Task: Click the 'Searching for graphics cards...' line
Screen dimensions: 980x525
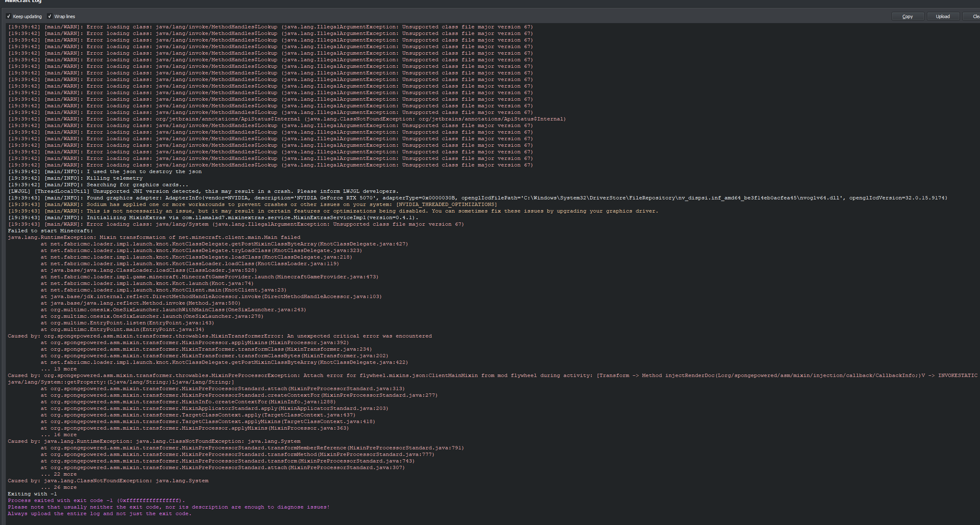Action: tap(137, 185)
